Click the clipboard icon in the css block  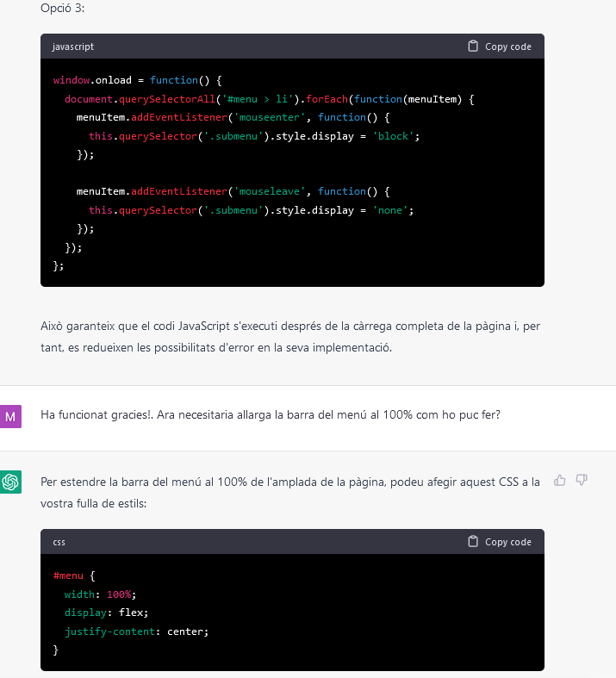click(x=472, y=542)
